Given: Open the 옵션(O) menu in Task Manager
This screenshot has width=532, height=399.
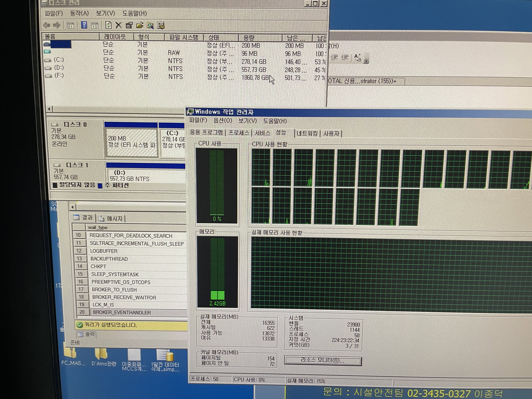Looking at the screenshot, I should [x=222, y=121].
